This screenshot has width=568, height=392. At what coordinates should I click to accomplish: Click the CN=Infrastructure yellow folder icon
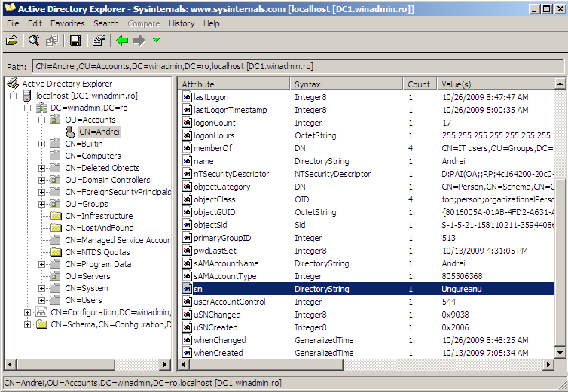pyautogui.click(x=56, y=216)
